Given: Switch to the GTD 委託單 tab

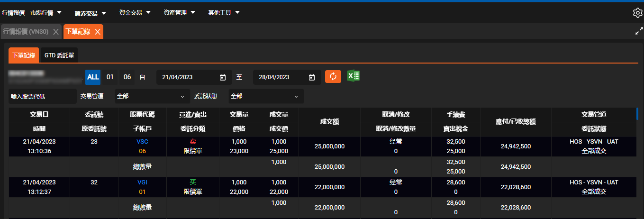Looking at the screenshot, I should tap(59, 55).
